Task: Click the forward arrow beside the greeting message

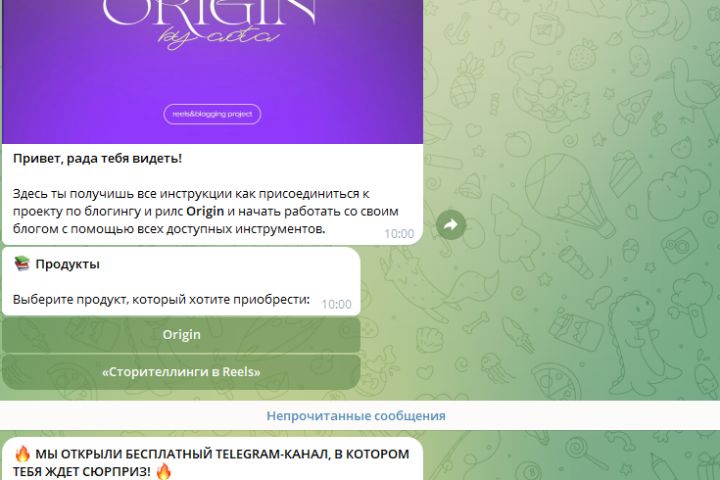Action: click(x=451, y=225)
